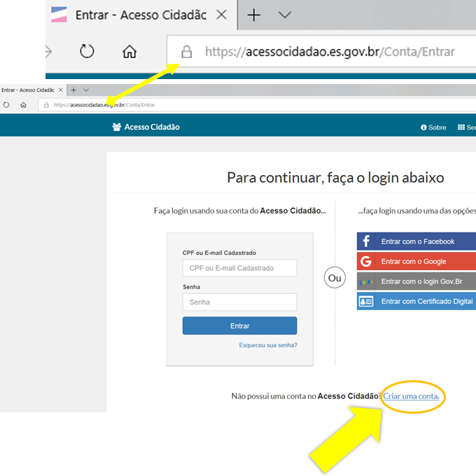476x476 pixels.
Task: Click Entrar com o login Gov.Br button
Action: (x=416, y=281)
